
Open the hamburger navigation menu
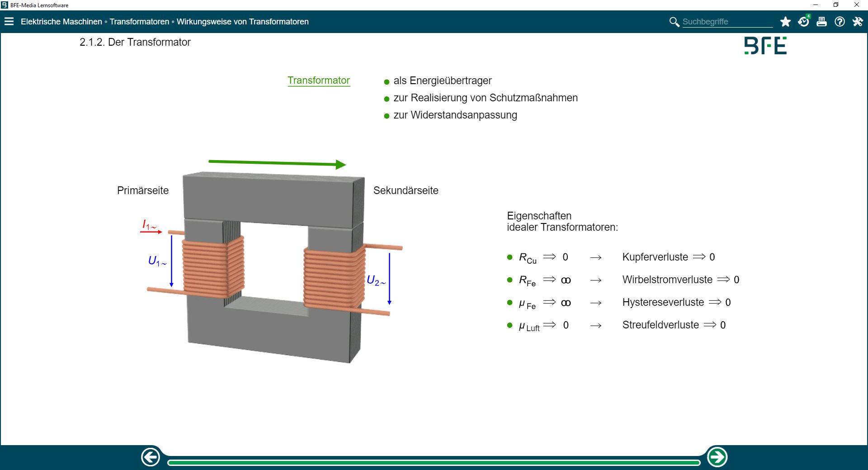(x=9, y=22)
